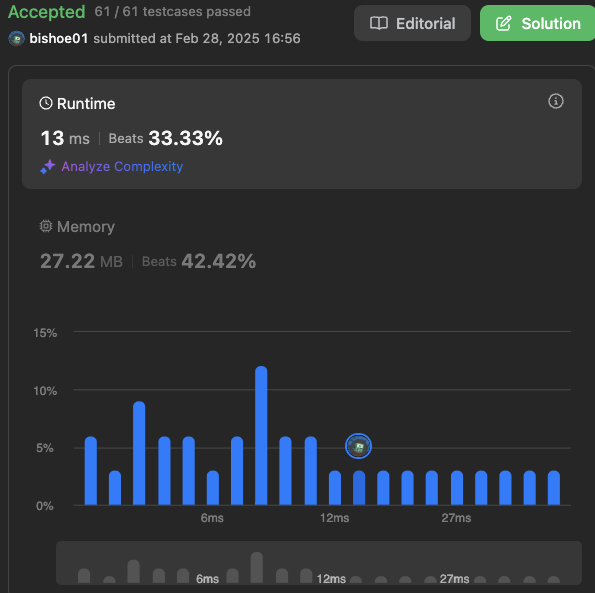Click the tallest gray bar in range selector

pos(257,568)
